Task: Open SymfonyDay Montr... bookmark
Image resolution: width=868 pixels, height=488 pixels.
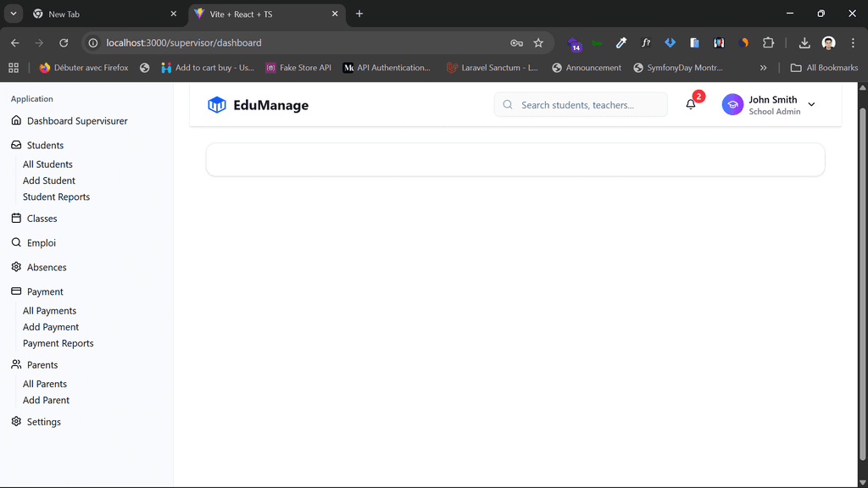Action: (x=678, y=68)
